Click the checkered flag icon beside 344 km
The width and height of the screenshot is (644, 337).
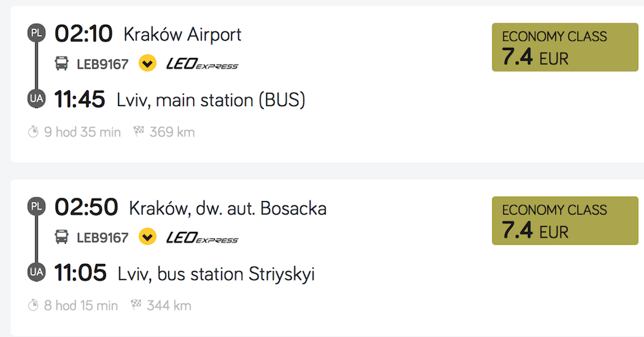click(x=136, y=306)
